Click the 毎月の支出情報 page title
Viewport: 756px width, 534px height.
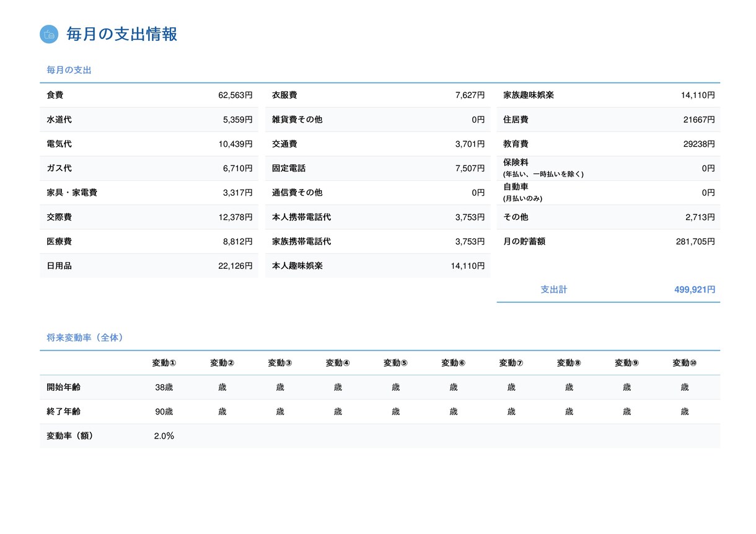point(122,34)
